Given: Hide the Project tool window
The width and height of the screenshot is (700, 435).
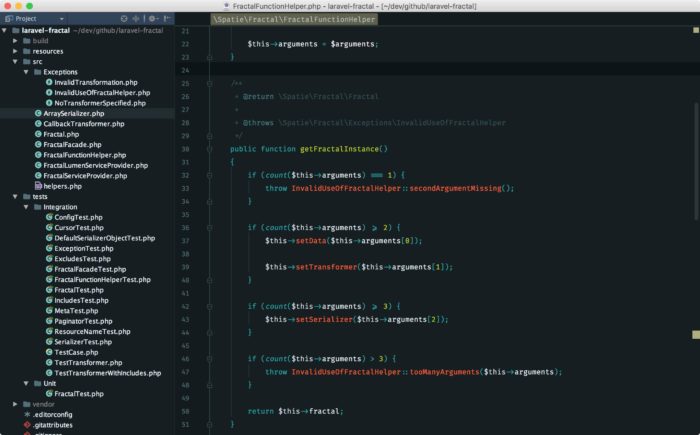Looking at the screenshot, I should point(167,19).
